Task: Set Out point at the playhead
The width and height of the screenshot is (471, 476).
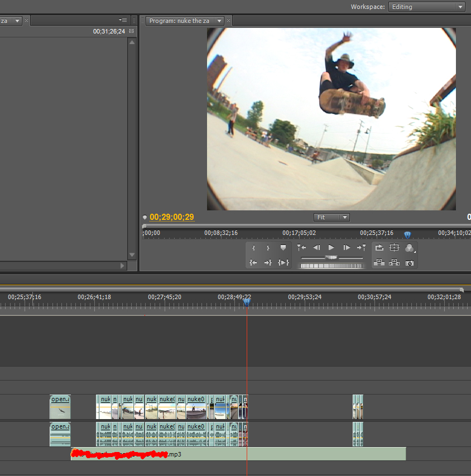Action: pyautogui.click(x=268, y=247)
